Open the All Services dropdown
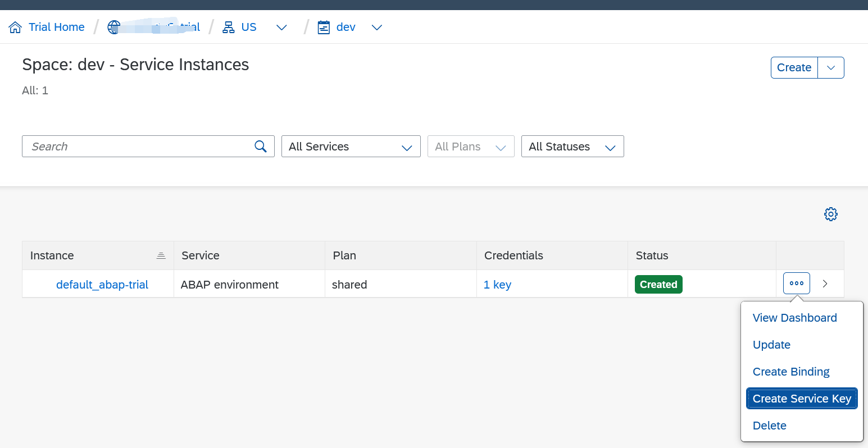The width and height of the screenshot is (868, 448). 351,146
